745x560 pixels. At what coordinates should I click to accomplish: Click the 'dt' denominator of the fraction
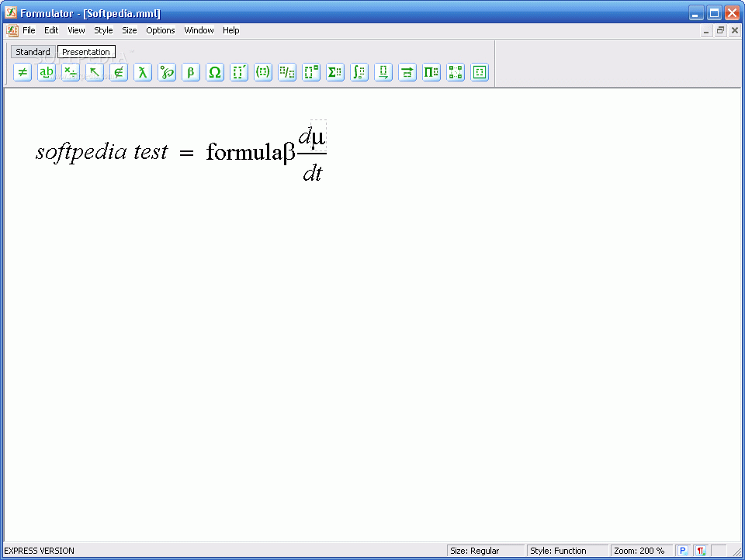point(313,173)
